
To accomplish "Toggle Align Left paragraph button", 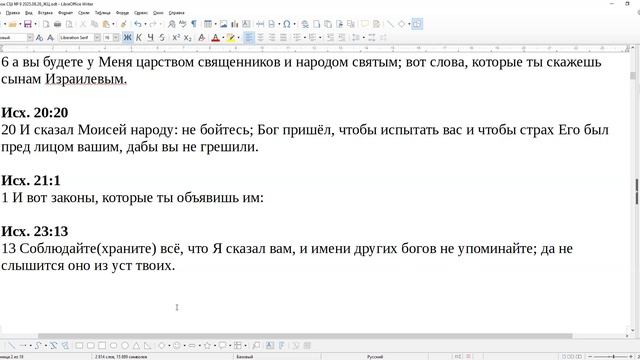I will [249, 38].
